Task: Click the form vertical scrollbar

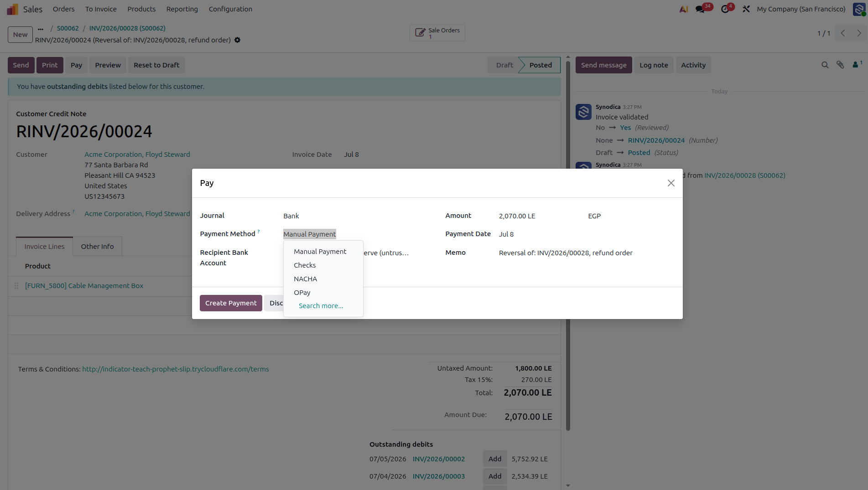Action: click(568, 246)
